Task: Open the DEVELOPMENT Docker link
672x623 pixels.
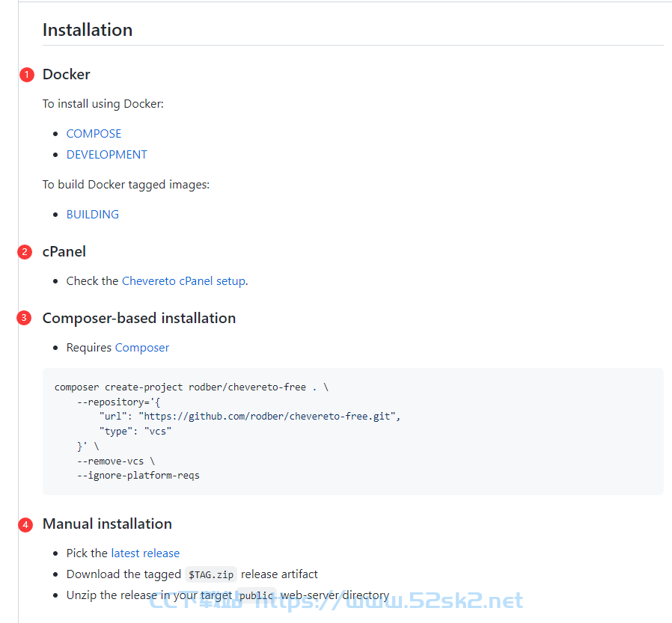Action: 107,155
